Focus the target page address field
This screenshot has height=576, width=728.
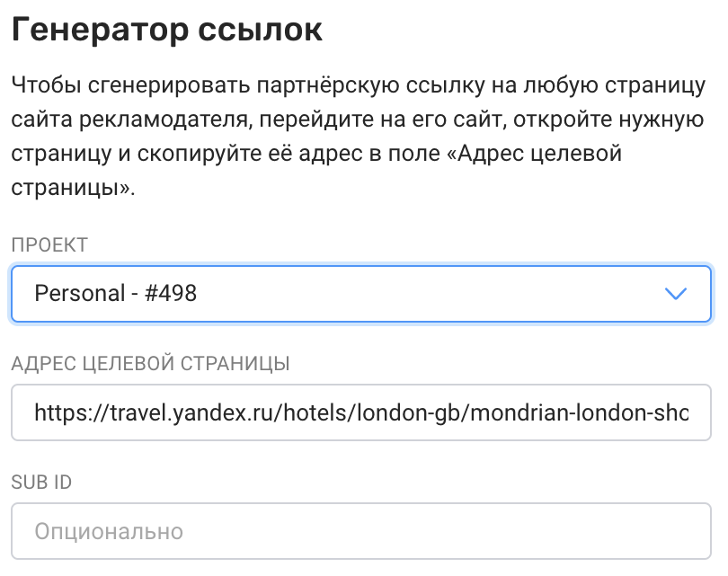360,412
